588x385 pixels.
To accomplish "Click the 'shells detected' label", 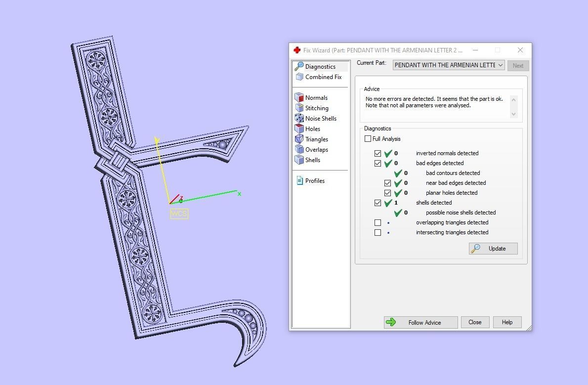I will 433,203.
